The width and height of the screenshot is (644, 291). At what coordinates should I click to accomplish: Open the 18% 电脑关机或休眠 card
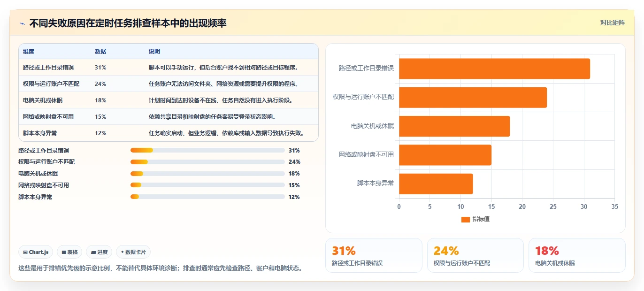pos(577,255)
